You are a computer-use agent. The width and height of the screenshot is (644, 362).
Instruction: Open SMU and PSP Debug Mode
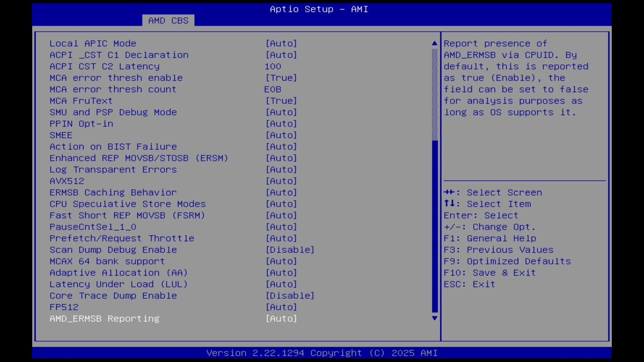pos(113,112)
